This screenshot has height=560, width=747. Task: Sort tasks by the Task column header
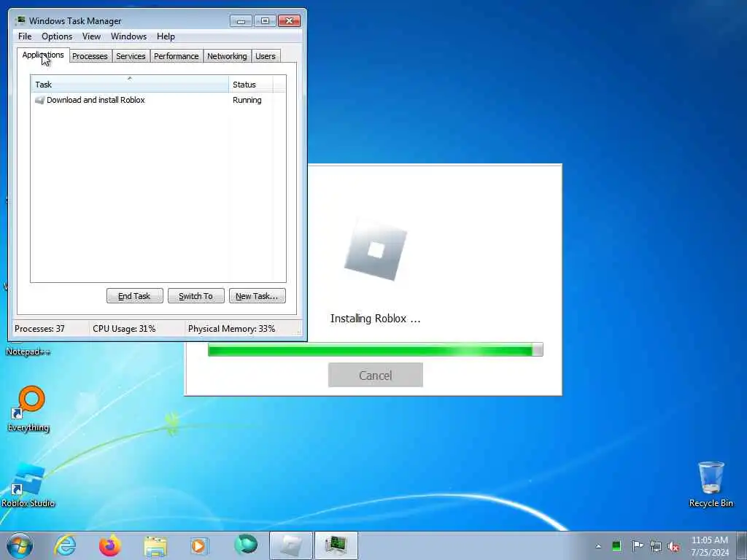pyautogui.click(x=130, y=85)
